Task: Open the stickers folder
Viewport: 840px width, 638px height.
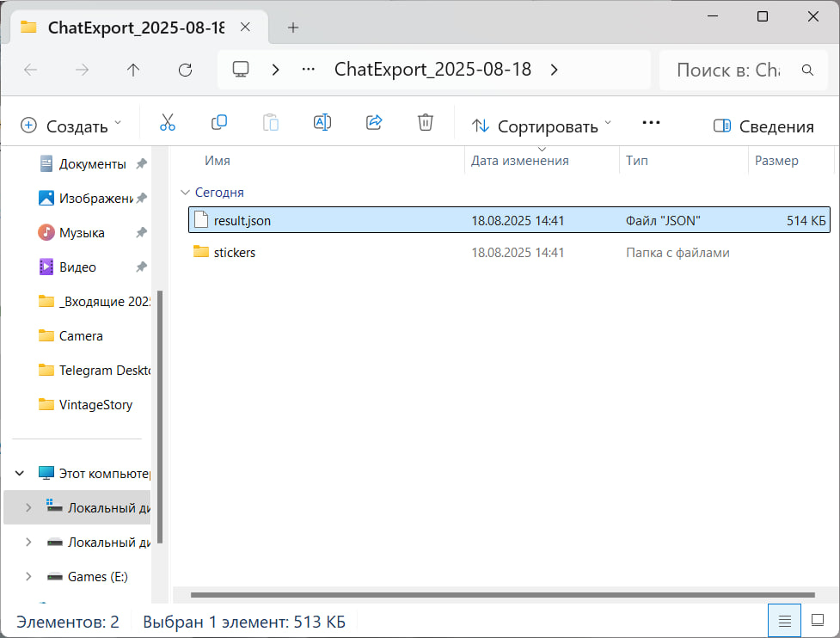Action: (232, 252)
